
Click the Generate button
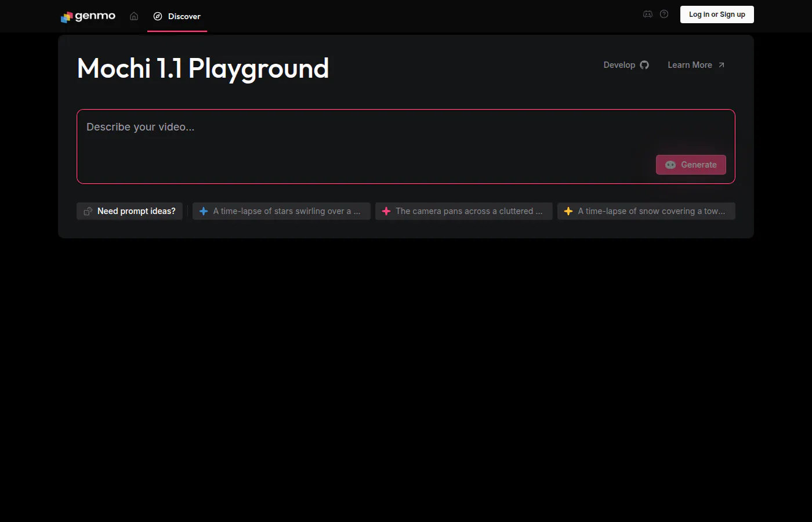tap(691, 165)
